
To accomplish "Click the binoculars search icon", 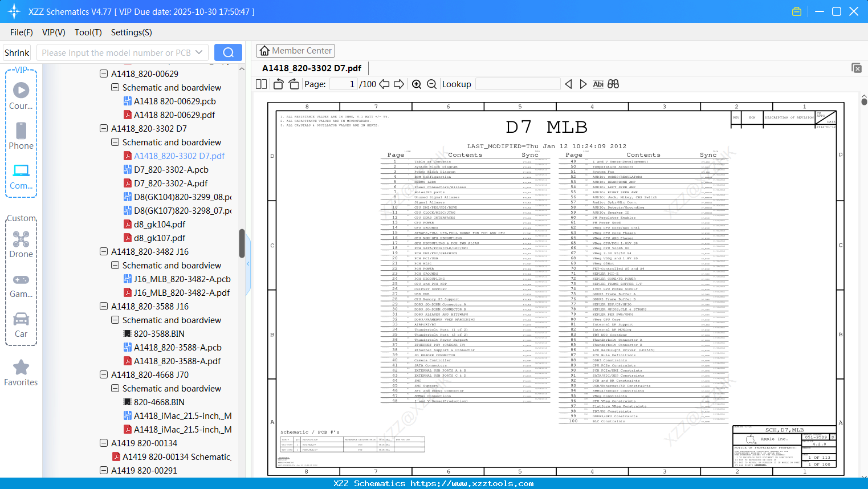I will pyautogui.click(x=613, y=84).
